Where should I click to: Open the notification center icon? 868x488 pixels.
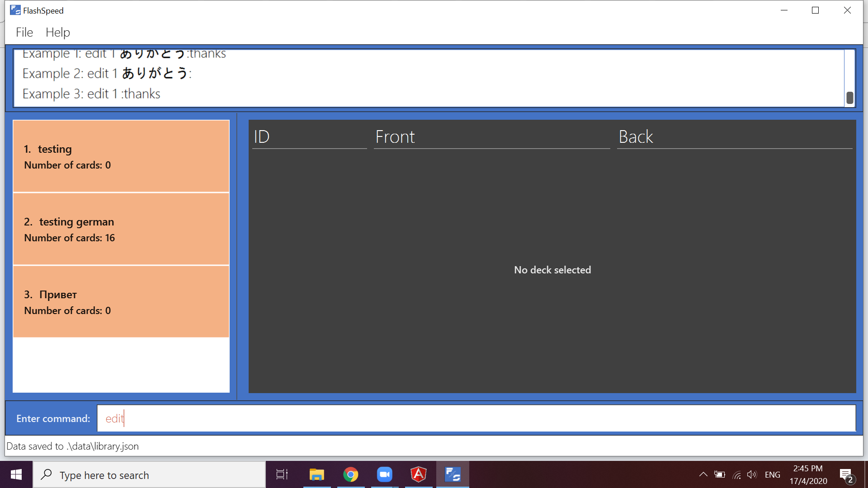pos(846,475)
